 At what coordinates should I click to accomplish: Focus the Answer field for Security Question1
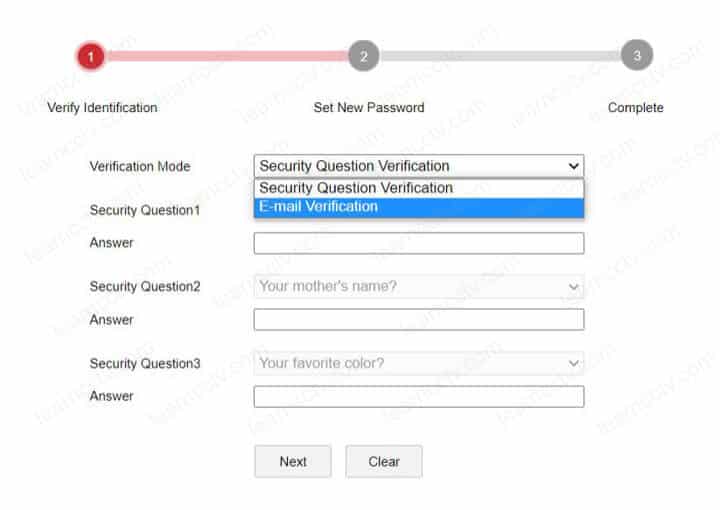pos(418,243)
